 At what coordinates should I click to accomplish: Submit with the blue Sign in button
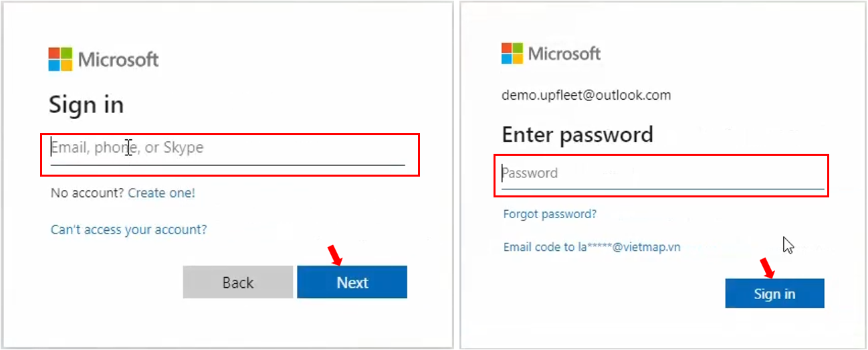coord(775,294)
